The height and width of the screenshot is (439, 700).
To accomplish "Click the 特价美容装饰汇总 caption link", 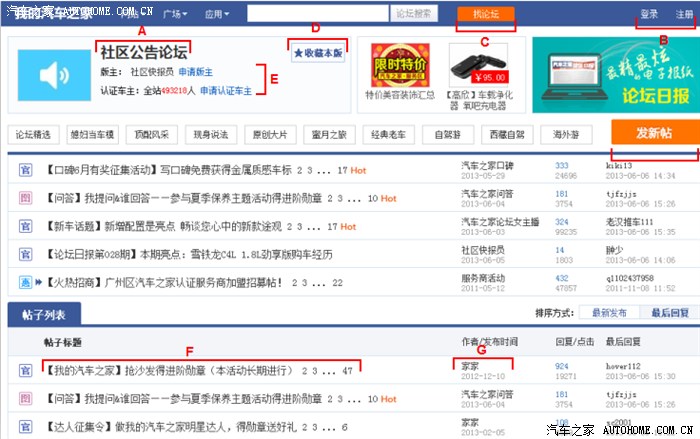I will 400,95.
